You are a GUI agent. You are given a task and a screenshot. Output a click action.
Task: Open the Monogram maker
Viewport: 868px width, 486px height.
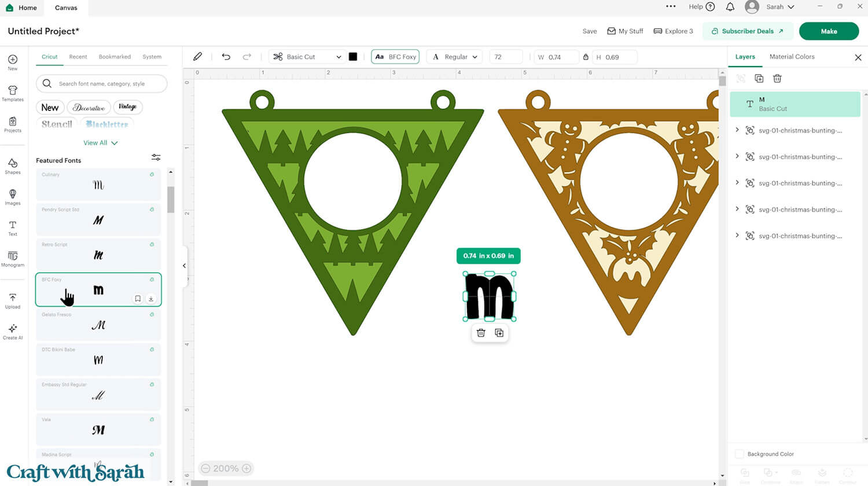click(x=12, y=259)
